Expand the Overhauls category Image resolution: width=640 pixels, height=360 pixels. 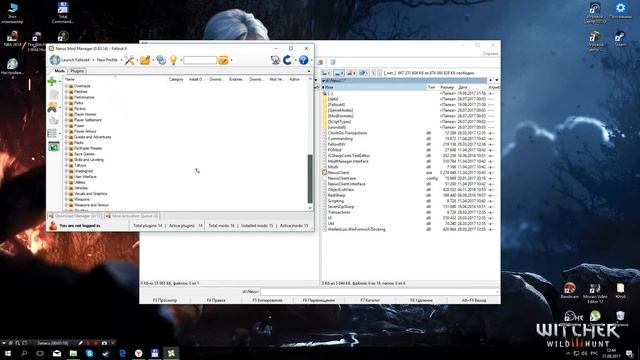click(66, 86)
